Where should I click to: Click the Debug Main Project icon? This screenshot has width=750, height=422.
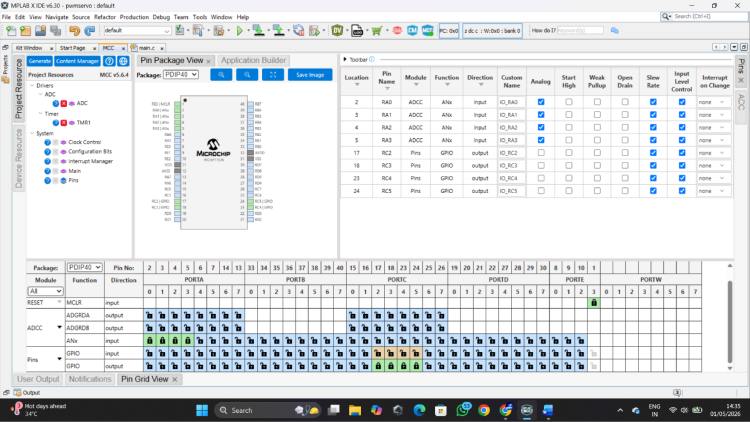pos(314,31)
